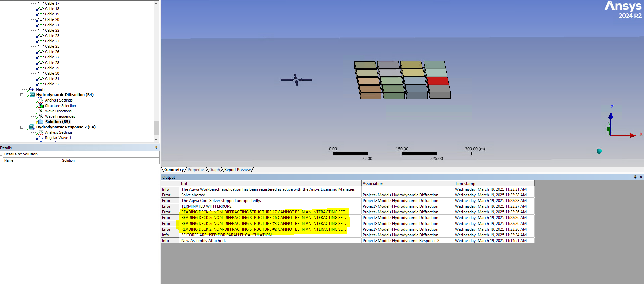Select the Mesh label in the tree
Viewport: 644px width, 284px height.
(x=40, y=89)
